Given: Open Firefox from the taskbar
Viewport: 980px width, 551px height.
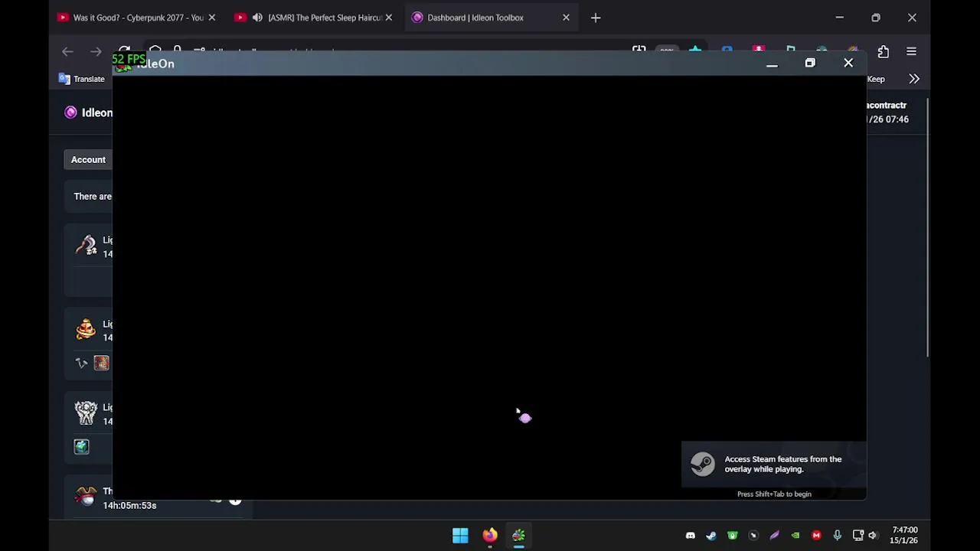Looking at the screenshot, I should [490, 536].
